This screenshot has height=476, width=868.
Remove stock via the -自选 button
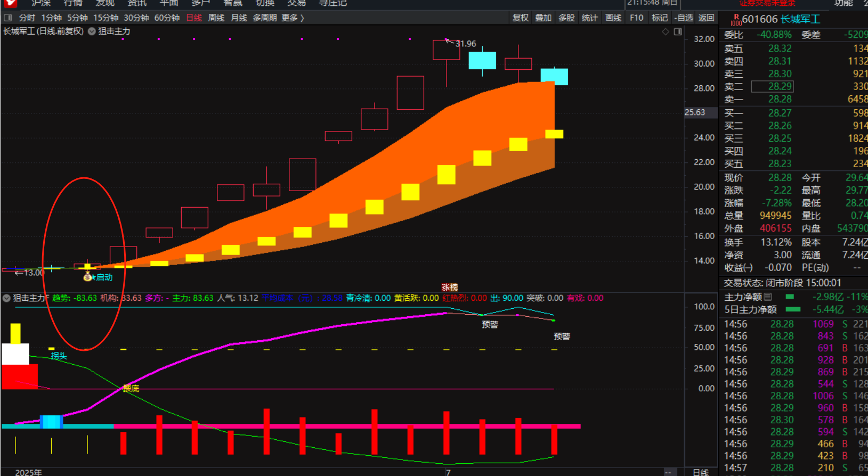click(x=683, y=18)
